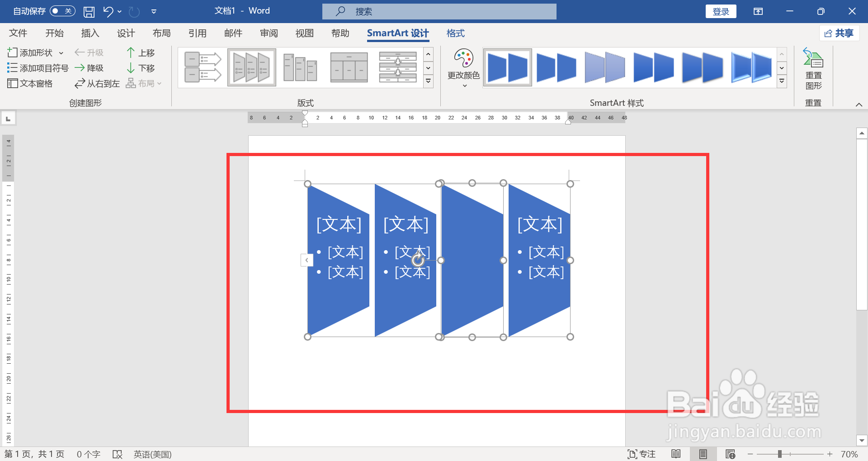Click the rotation handle on SmartArt shape
868x461 pixels.
coord(418,260)
